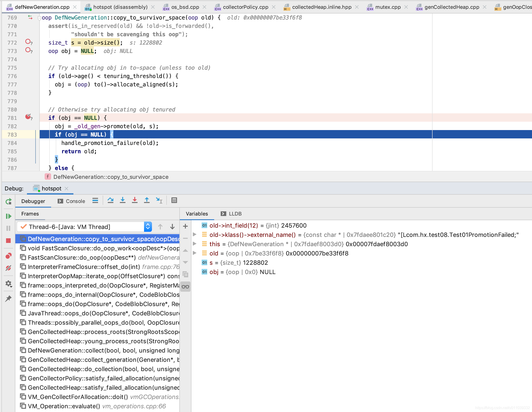Resume program with the green play icon

pyautogui.click(x=8, y=216)
